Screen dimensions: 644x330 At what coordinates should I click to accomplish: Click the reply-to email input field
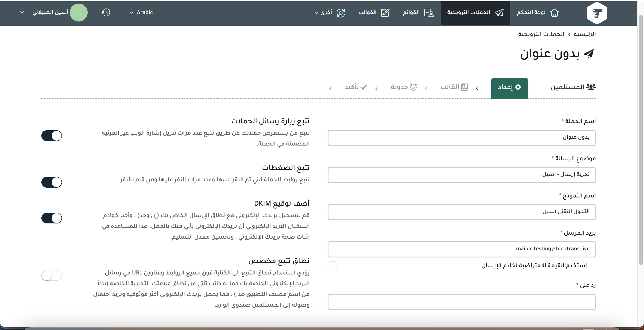(x=462, y=302)
